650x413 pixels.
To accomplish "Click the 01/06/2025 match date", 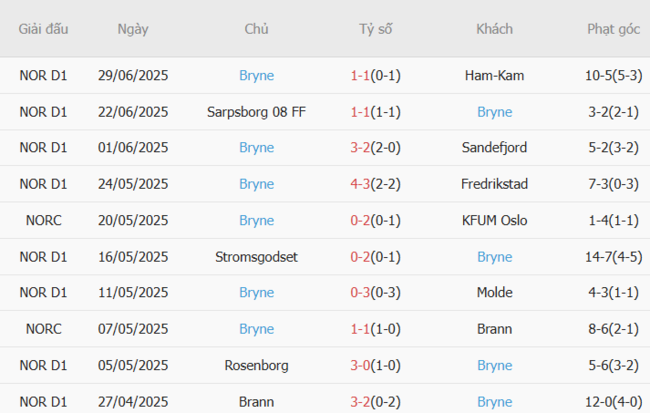I will pyautogui.click(x=132, y=148).
